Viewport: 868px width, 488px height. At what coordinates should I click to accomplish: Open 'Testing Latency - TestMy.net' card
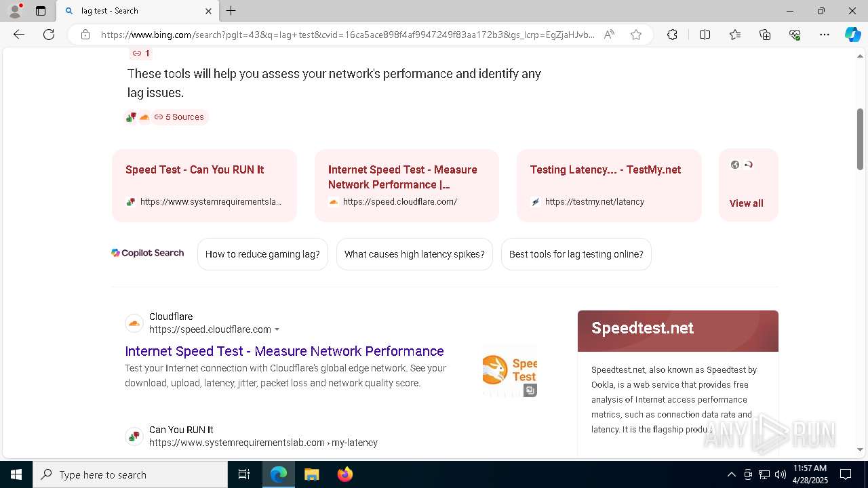609,185
